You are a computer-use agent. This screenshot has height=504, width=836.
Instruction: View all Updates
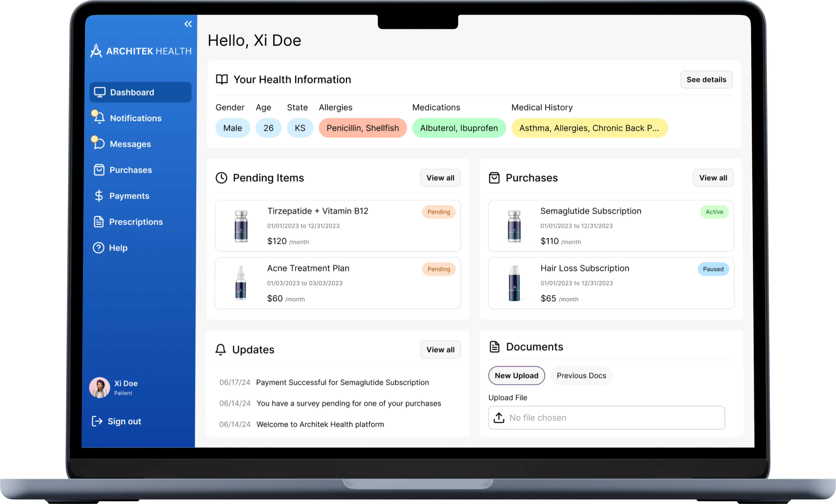click(440, 349)
